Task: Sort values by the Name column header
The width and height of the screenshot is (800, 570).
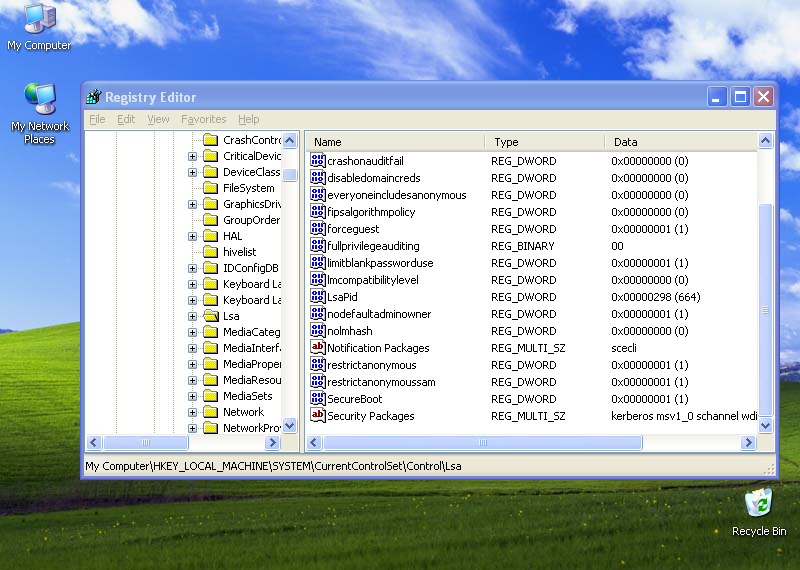Action: (395, 142)
